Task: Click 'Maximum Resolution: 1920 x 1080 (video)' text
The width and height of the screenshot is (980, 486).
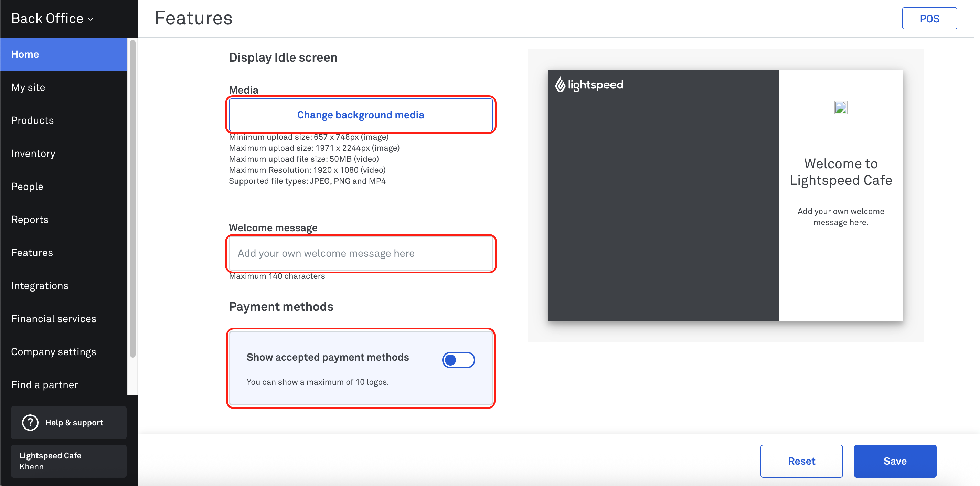Action: (x=307, y=170)
